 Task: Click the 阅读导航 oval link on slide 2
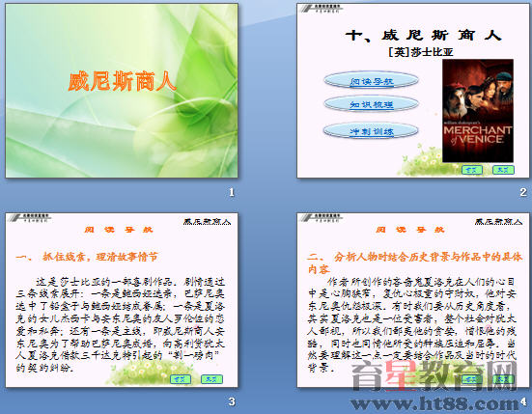371,81
